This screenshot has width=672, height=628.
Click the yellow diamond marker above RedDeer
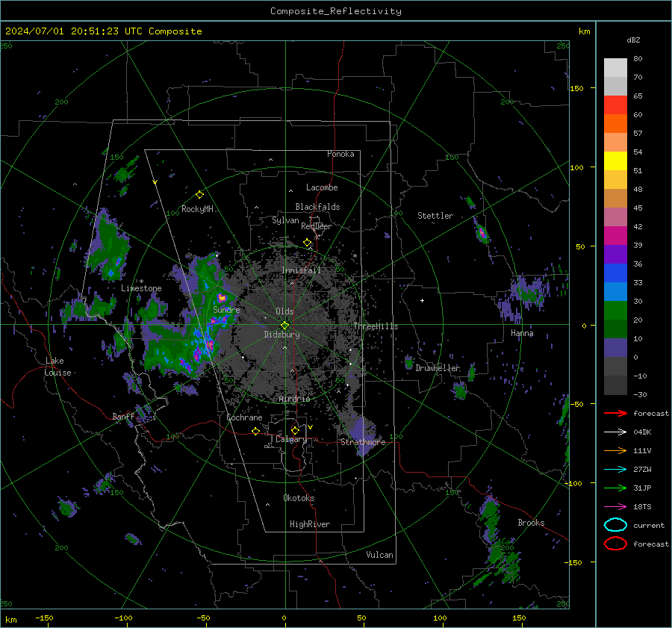[308, 243]
